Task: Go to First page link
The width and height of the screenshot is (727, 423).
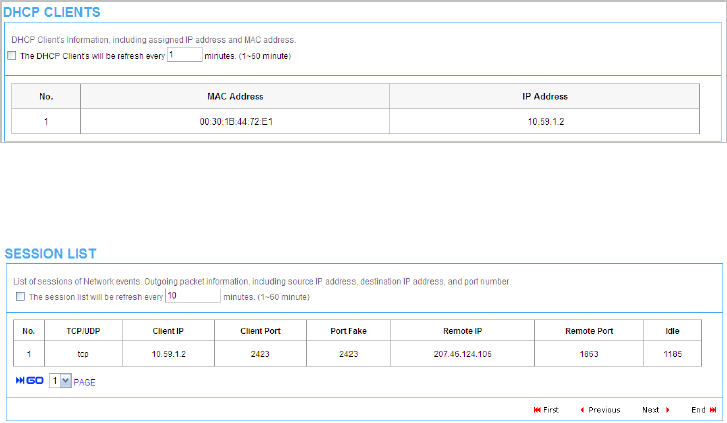Action: (x=551, y=410)
